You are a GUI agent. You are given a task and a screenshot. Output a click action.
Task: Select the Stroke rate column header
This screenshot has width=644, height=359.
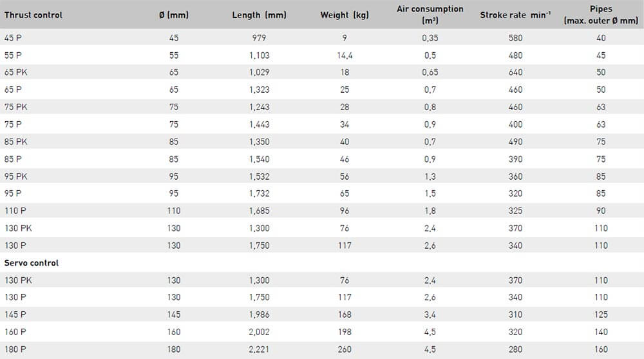515,15
